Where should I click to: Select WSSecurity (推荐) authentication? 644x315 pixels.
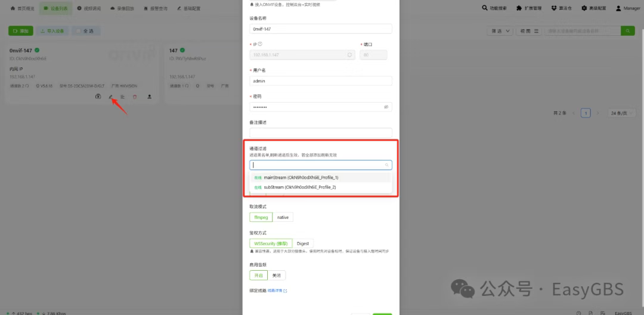(x=271, y=243)
